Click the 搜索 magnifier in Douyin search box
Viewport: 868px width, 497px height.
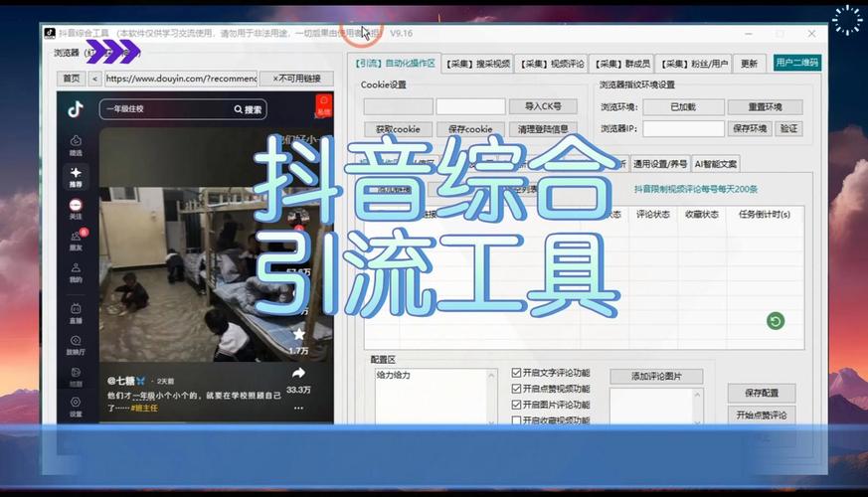click(238, 109)
